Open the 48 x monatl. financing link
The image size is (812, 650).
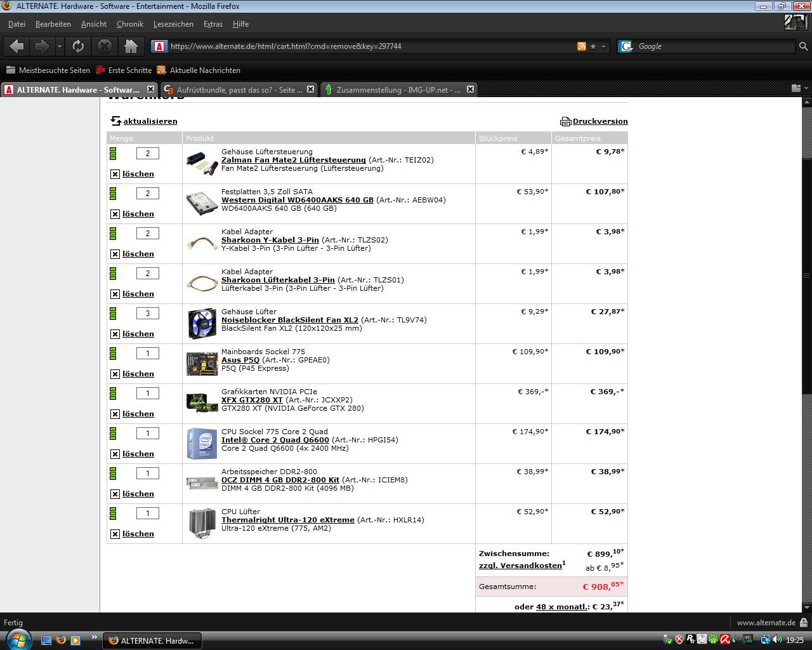[x=562, y=607]
